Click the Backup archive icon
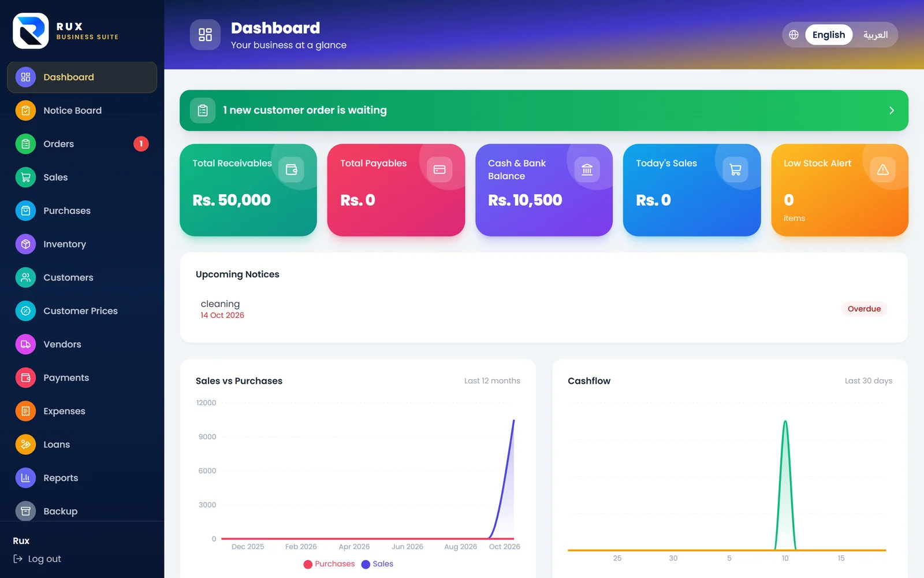The width and height of the screenshot is (924, 578). pyautogui.click(x=25, y=511)
